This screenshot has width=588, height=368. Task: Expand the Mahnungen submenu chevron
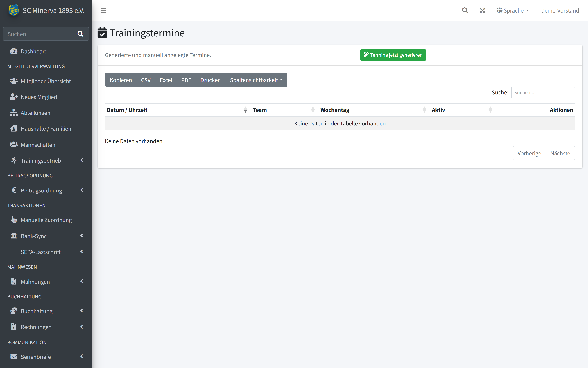click(x=82, y=281)
